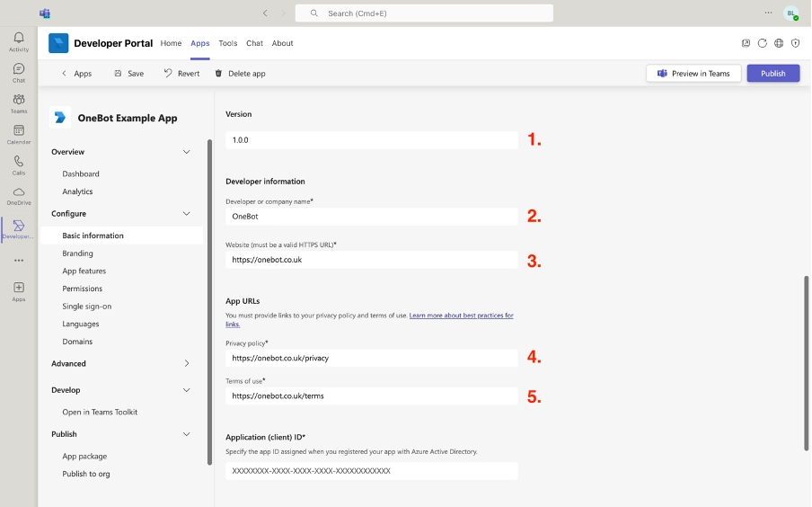
Task: Click the Privacy policy URL field
Action: 372,358
